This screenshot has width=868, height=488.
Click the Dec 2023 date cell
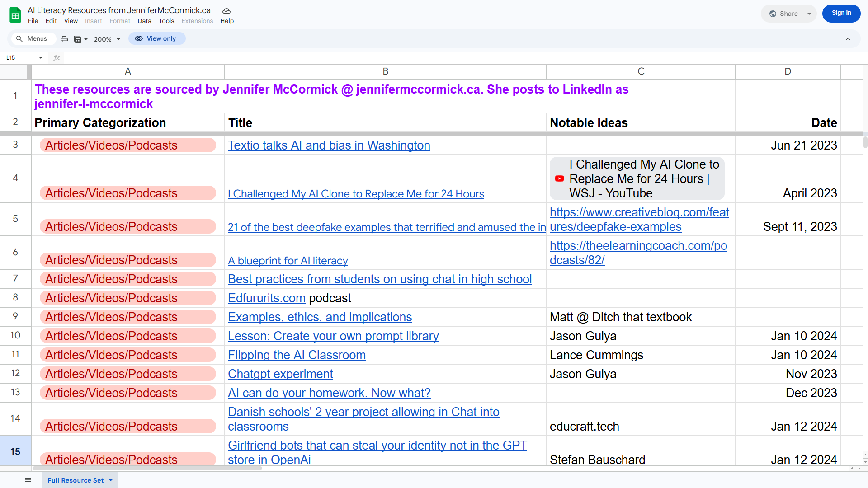788,393
